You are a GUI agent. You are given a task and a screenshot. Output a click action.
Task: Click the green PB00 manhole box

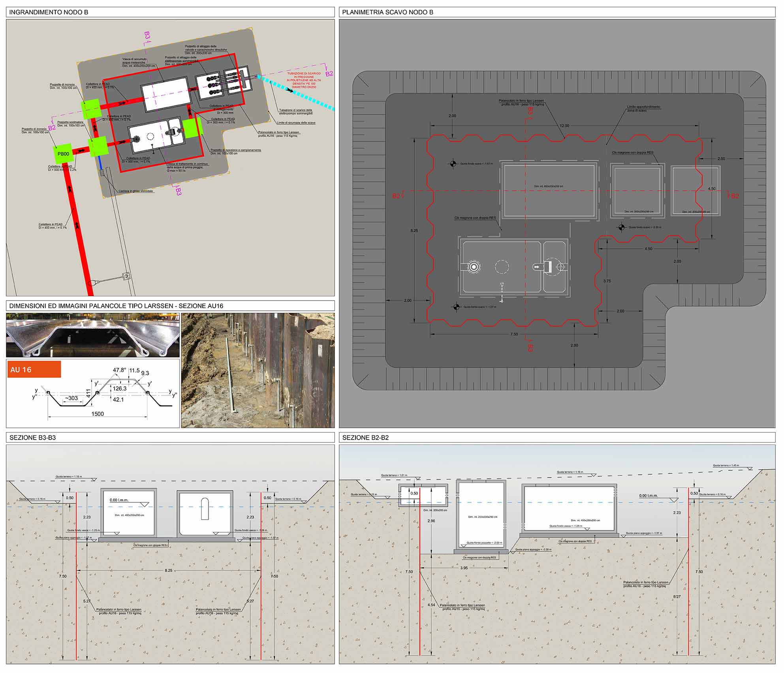[x=63, y=154]
